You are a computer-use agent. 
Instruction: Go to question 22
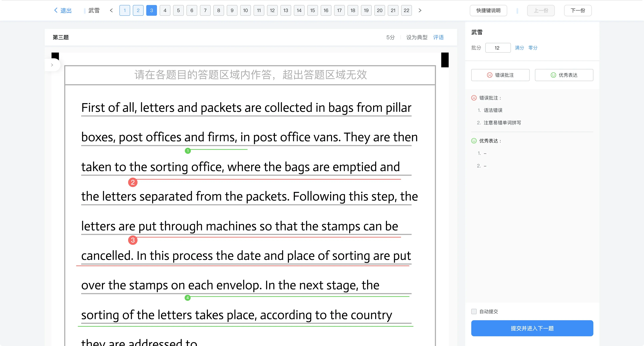pyautogui.click(x=407, y=10)
